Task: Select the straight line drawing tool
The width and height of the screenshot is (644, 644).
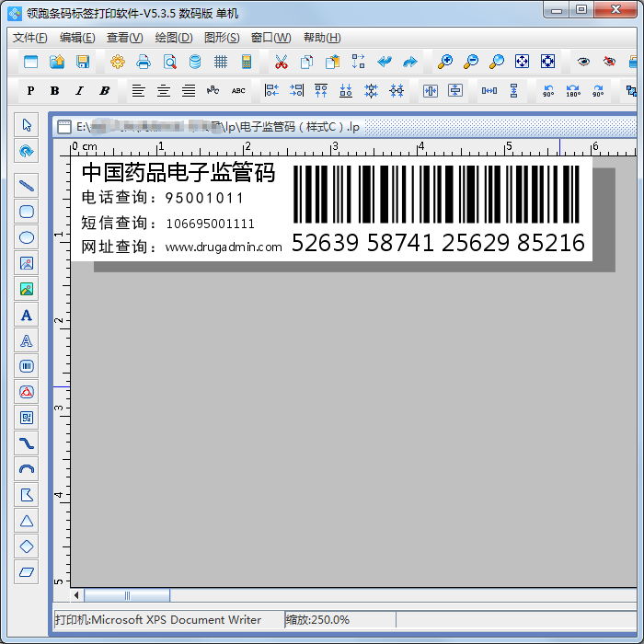Action: [27, 186]
